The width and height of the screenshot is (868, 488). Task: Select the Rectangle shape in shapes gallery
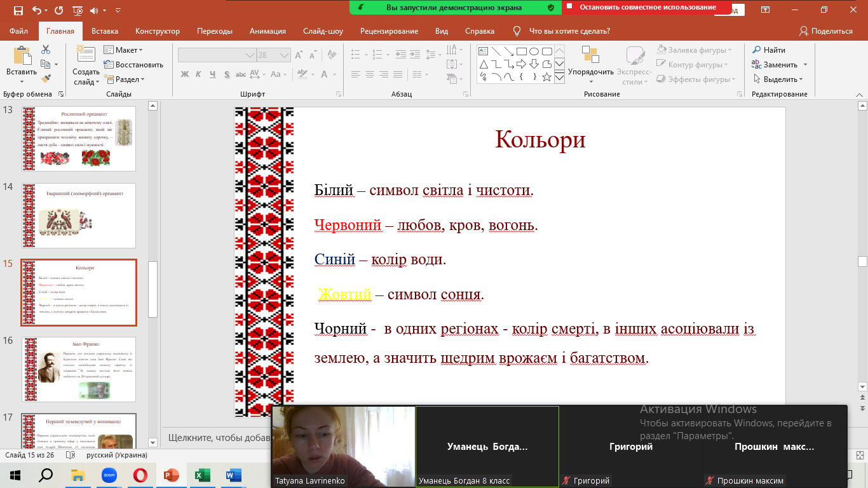pyautogui.click(x=522, y=51)
